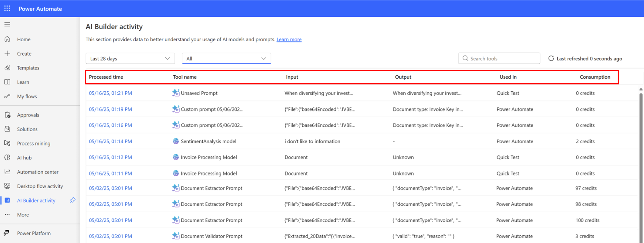This screenshot has width=644, height=243.
Task: Select the "97 credits" consumption cell
Action: click(x=586, y=188)
